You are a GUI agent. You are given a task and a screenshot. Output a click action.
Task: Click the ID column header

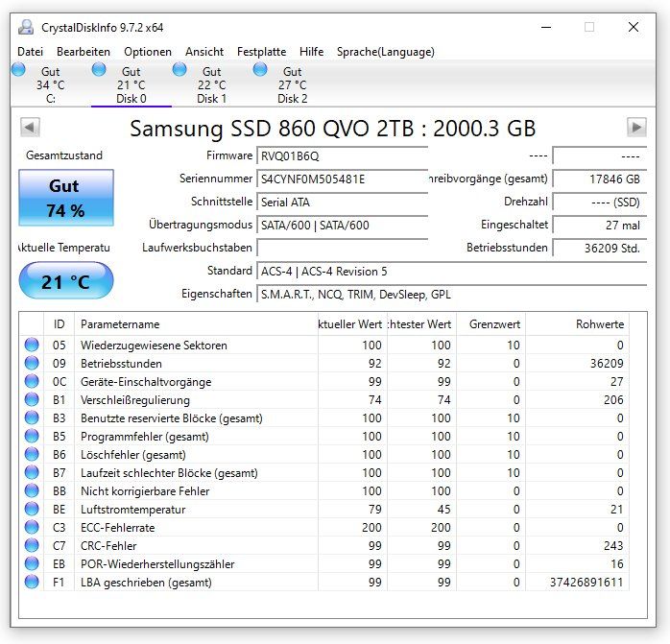(59, 324)
